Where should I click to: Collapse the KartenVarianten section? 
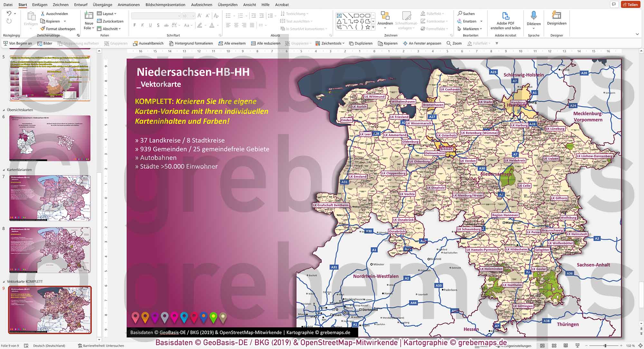tap(4, 170)
